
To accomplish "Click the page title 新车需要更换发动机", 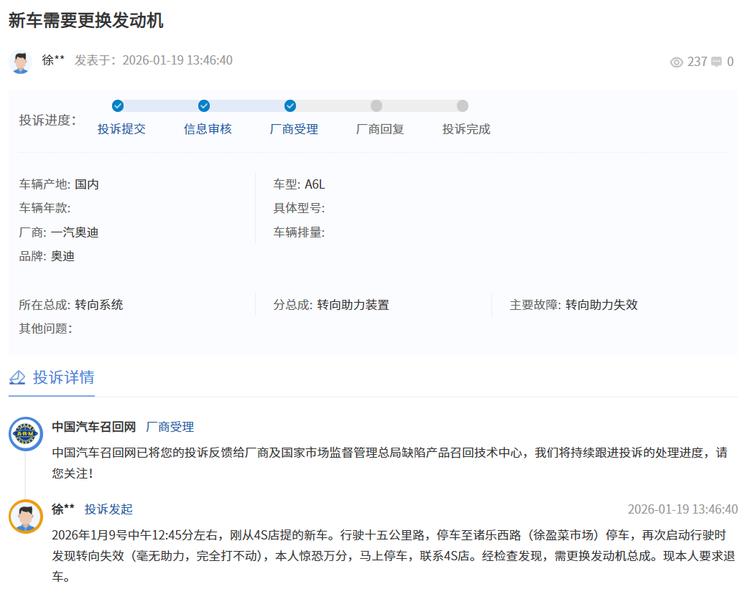I will (86, 21).
